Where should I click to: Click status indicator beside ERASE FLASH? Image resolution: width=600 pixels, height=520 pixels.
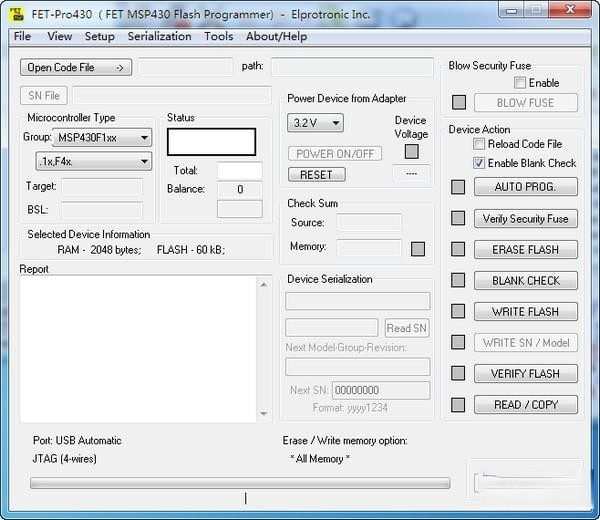coord(458,249)
